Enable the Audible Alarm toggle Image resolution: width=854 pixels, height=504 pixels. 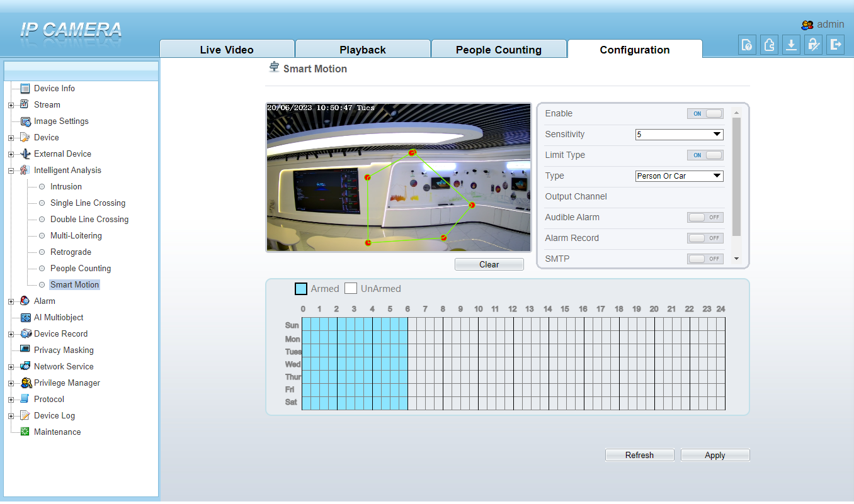click(x=705, y=217)
